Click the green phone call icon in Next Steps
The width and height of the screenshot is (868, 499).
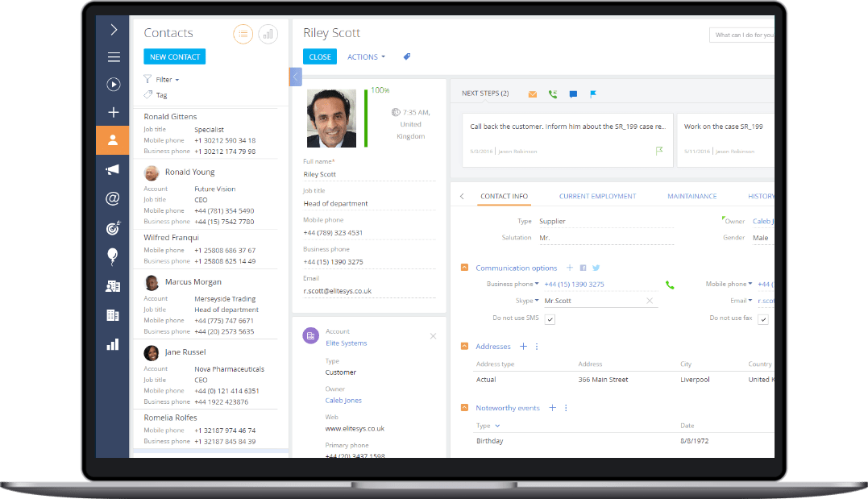click(x=553, y=94)
